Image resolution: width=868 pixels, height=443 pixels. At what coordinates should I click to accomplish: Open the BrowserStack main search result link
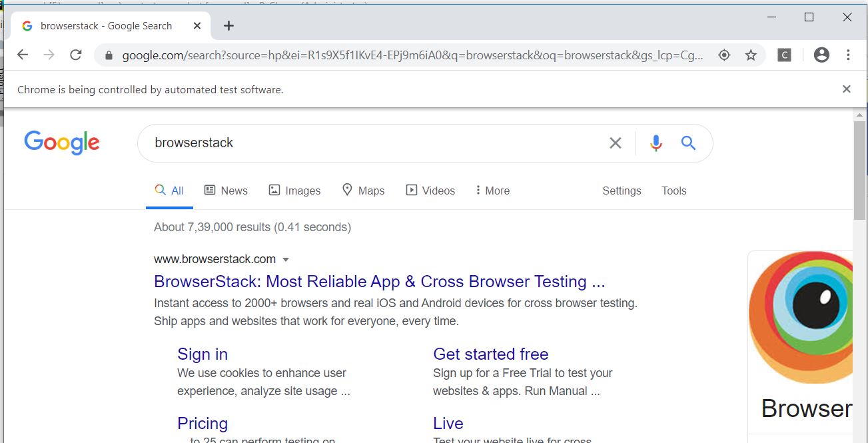(x=379, y=281)
